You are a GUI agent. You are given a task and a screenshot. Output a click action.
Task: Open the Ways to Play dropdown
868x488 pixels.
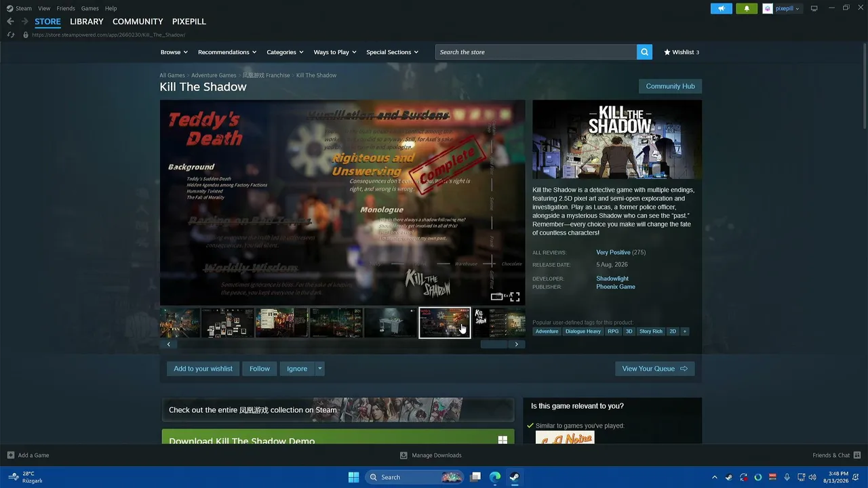(335, 52)
